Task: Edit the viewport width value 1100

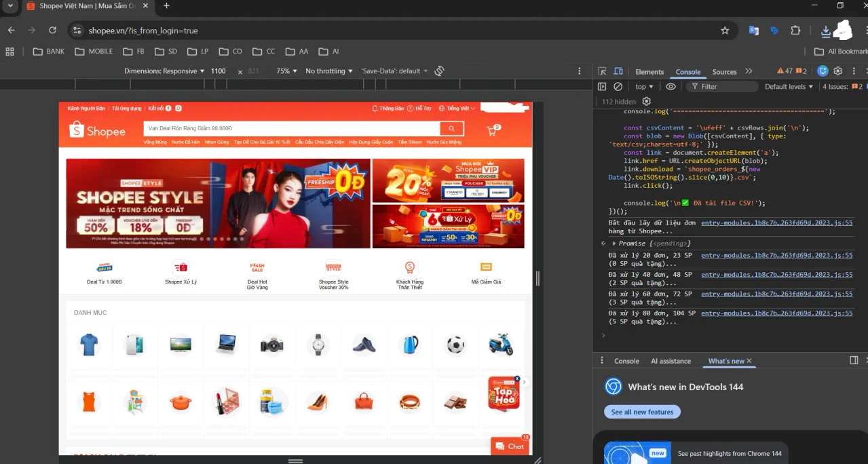Action: [x=219, y=71]
